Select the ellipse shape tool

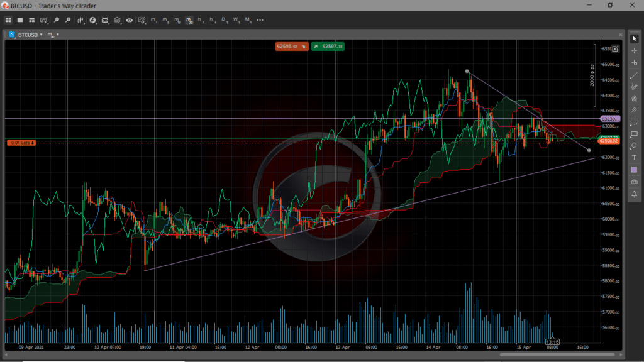coord(634,146)
